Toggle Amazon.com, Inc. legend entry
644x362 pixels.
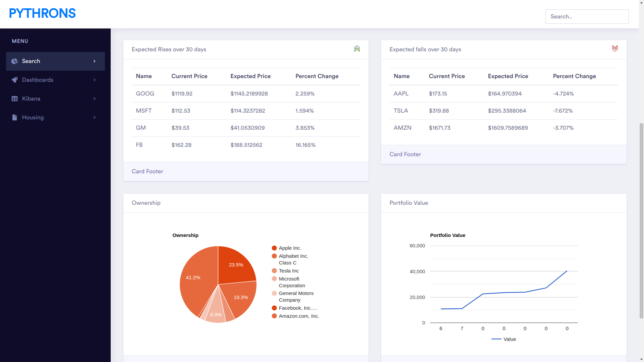(x=299, y=316)
